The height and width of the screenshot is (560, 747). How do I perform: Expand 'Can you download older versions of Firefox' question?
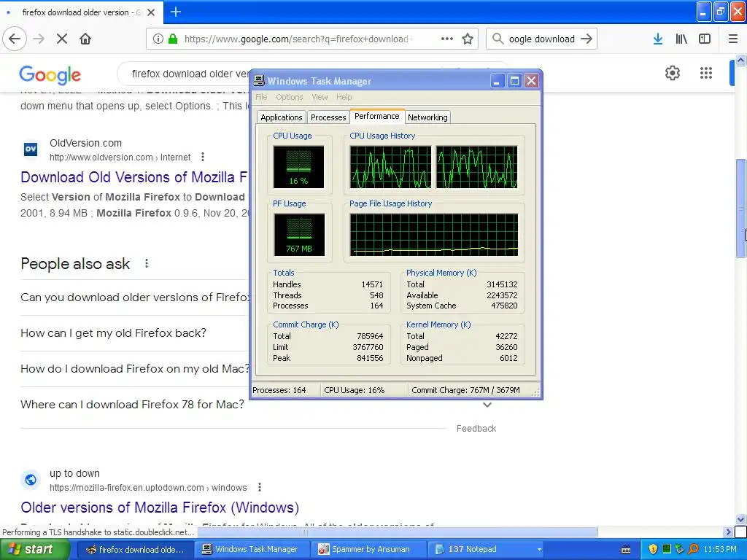[x=135, y=297]
